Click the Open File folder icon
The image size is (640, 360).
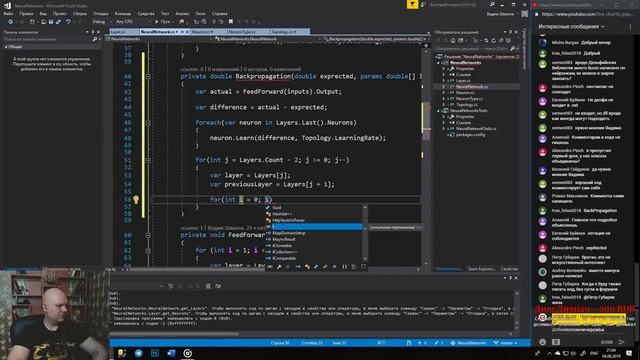(x=43, y=22)
